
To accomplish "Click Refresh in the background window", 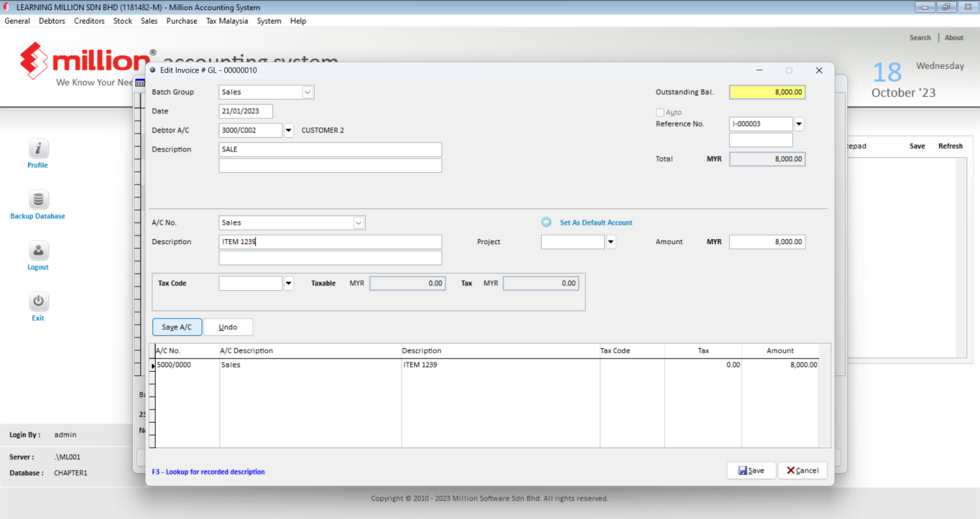I will click(x=950, y=146).
